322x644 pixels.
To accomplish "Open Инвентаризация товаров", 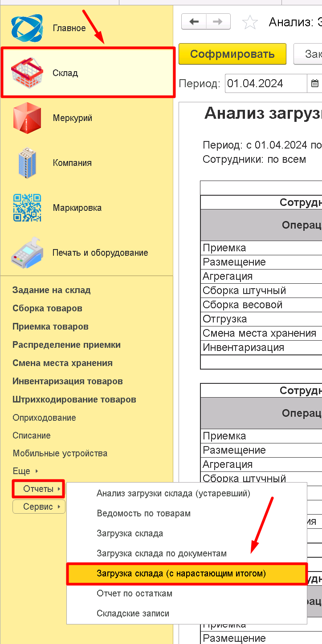I will click(x=68, y=381).
